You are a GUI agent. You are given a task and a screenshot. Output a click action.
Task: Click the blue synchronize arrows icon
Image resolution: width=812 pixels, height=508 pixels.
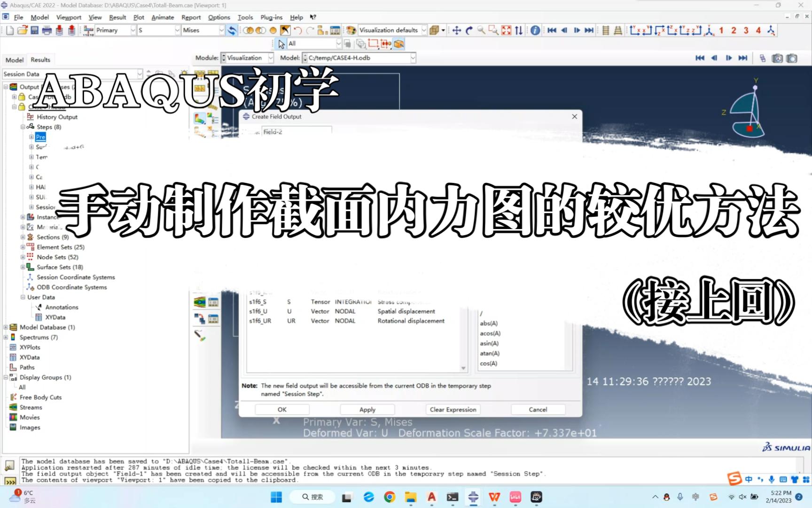[x=232, y=30]
